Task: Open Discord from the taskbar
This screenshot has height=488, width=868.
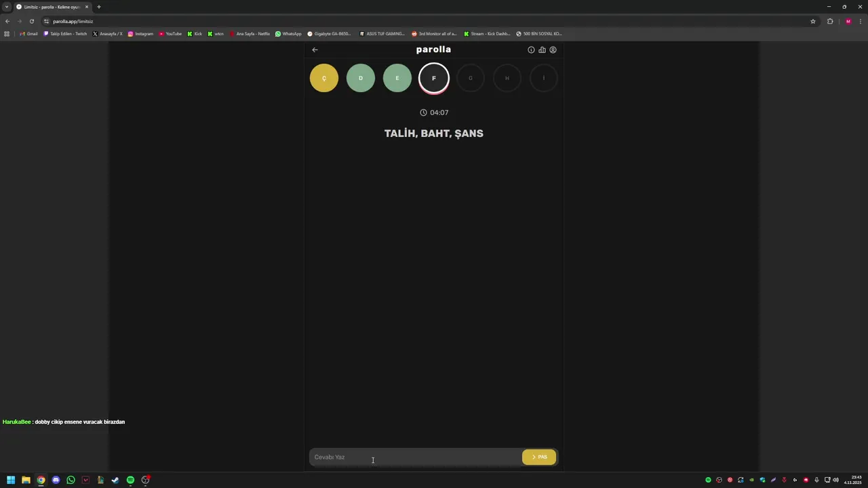Action: point(56,480)
